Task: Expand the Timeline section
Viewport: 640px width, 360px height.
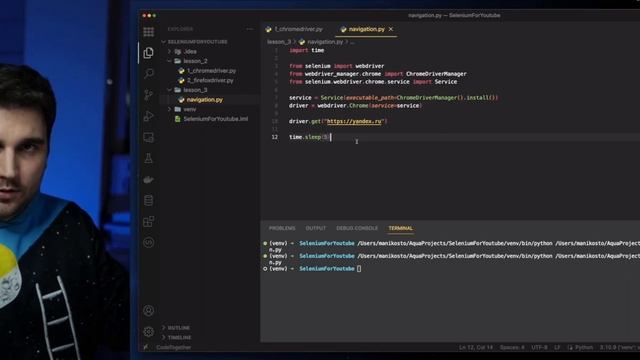Action: (179, 338)
